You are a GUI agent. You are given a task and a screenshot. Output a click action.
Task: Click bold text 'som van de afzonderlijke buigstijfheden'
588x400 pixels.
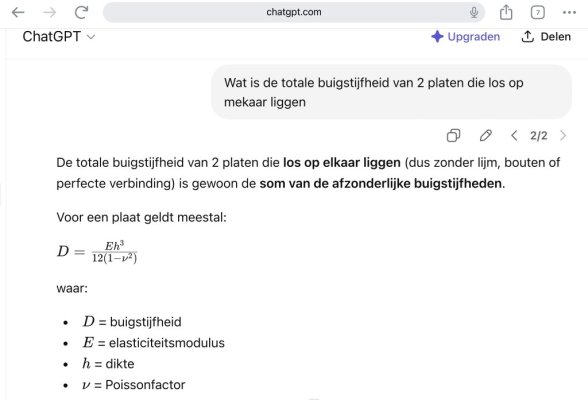(381, 183)
